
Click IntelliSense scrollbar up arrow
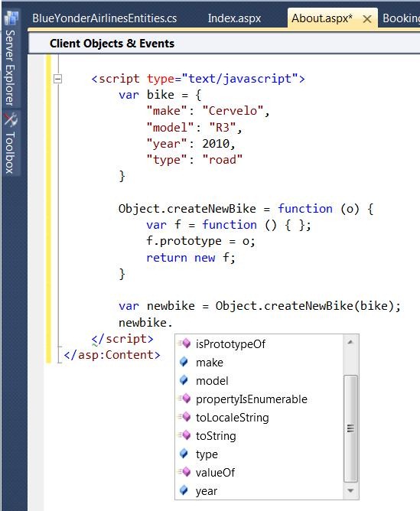350,342
